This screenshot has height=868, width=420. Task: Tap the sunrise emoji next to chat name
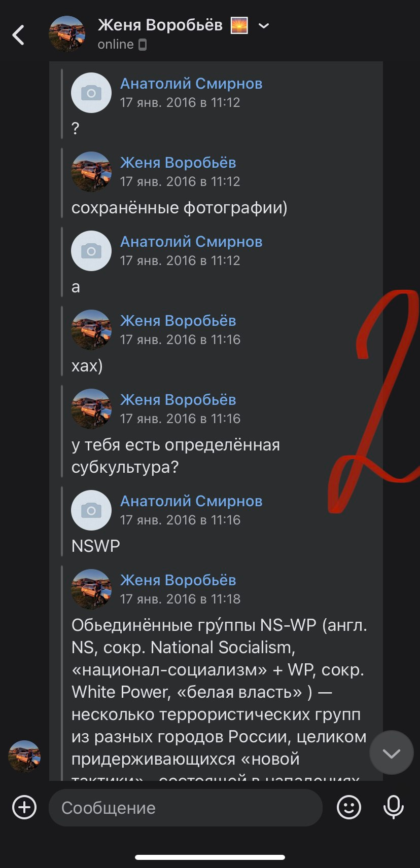point(239,25)
